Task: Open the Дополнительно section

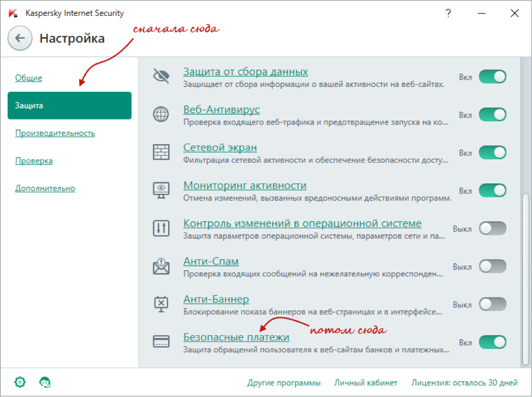Action: click(x=45, y=188)
